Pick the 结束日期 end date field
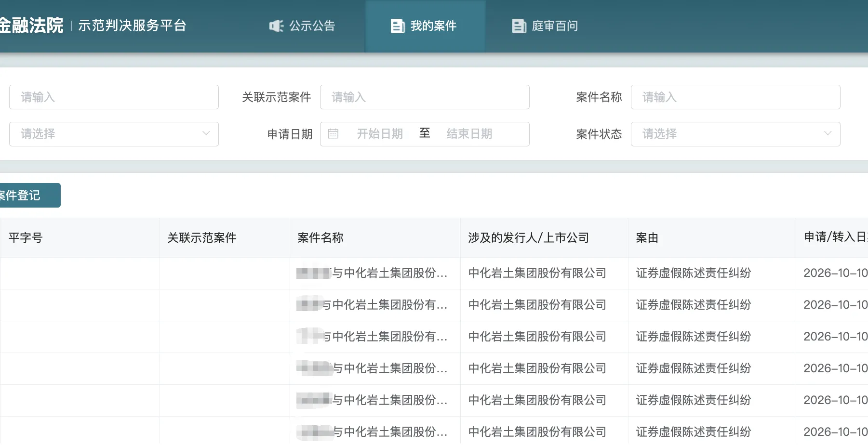Screen dimensions: 868x445 coord(469,134)
